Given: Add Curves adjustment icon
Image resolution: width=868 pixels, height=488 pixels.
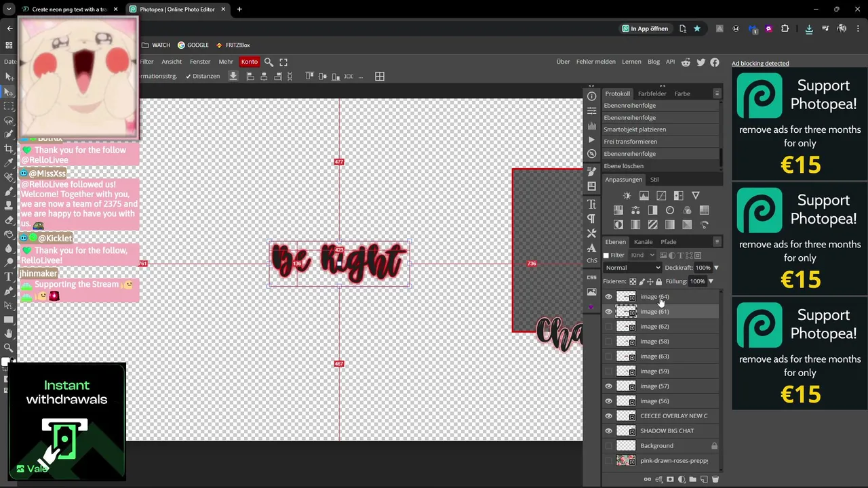Looking at the screenshot, I should [x=661, y=196].
